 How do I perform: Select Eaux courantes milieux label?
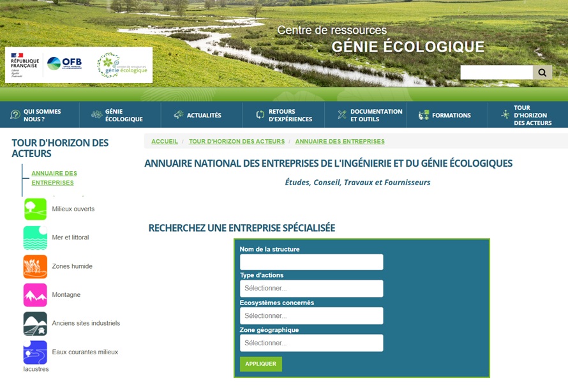click(x=85, y=352)
